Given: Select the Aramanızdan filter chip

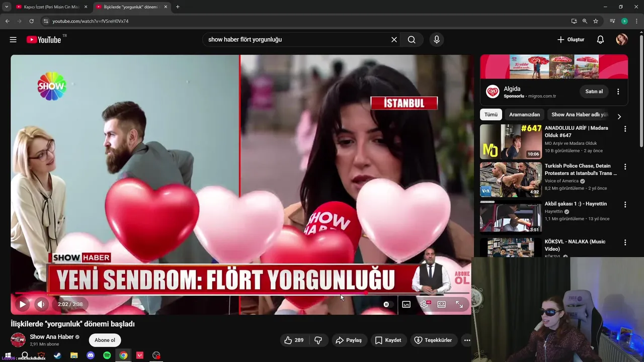Looking at the screenshot, I should click(524, 115).
